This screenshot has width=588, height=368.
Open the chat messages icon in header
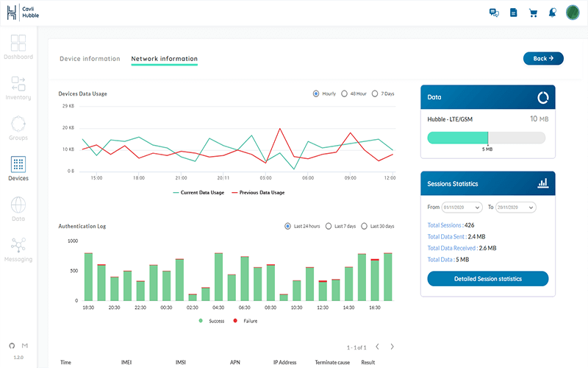tap(494, 13)
